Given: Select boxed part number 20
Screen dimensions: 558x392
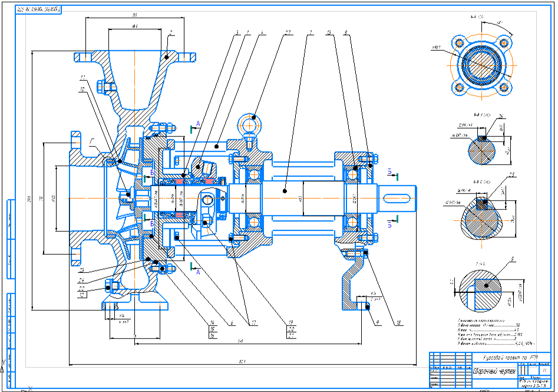Looking at the screenshot, I should 292,330.
